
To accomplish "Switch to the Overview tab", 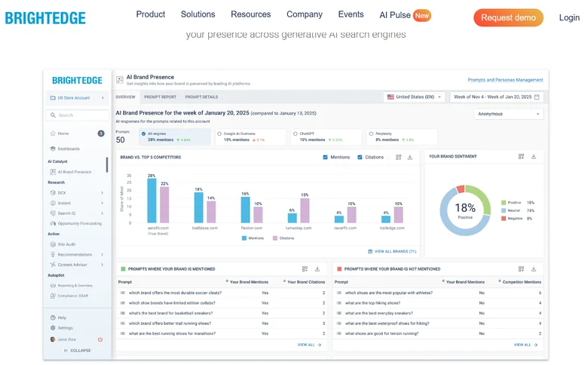I will 125,97.
